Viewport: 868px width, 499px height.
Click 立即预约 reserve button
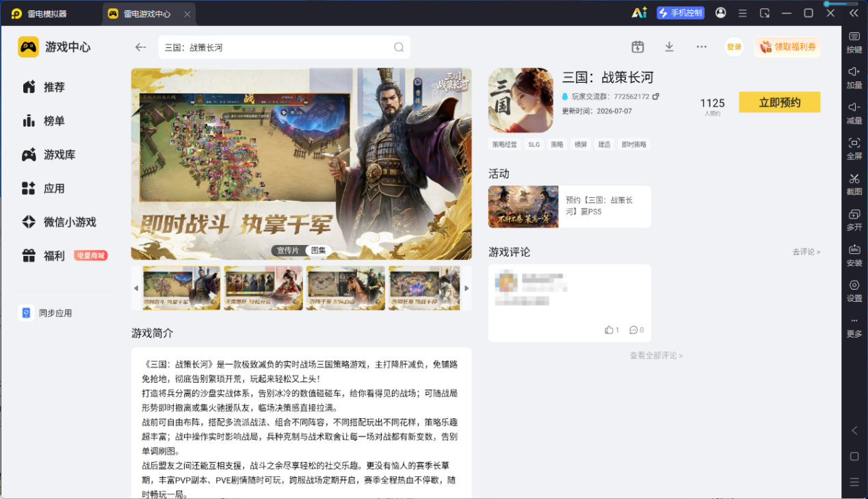pos(780,103)
